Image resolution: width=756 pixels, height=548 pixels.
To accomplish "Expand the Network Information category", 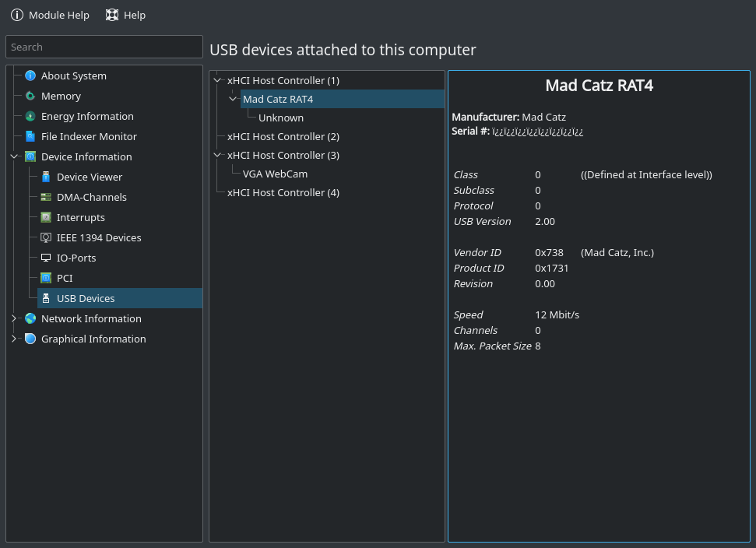I will coord(14,318).
